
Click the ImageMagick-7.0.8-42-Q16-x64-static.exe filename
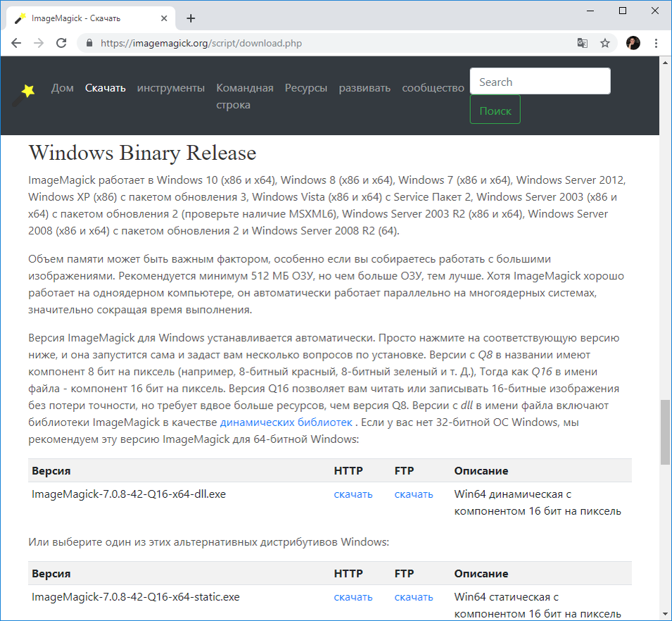click(135, 597)
